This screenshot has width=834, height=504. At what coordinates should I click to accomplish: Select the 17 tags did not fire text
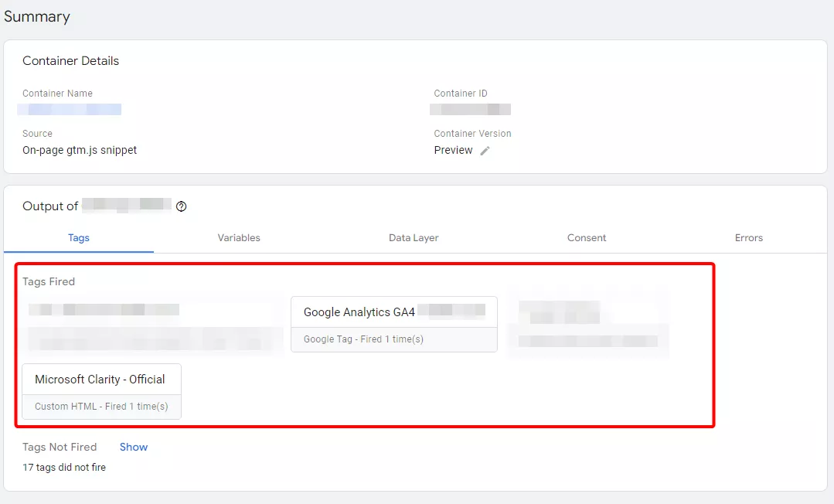tap(64, 467)
